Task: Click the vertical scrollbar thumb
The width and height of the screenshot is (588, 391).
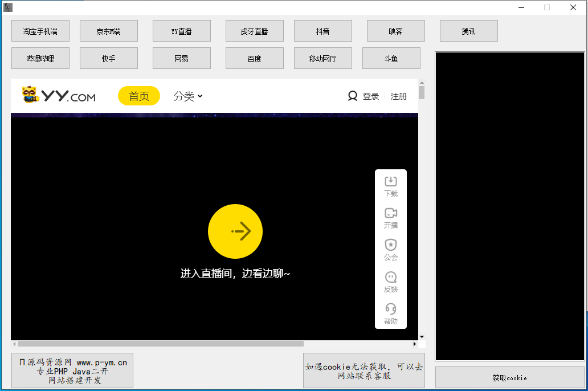Action: click(422, 93)
